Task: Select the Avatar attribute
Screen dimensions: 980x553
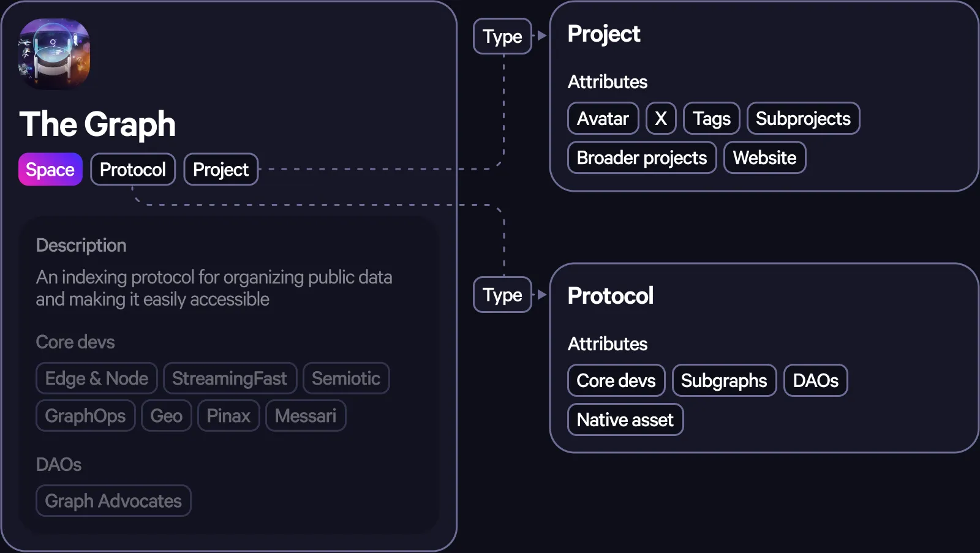Action: 603,118
